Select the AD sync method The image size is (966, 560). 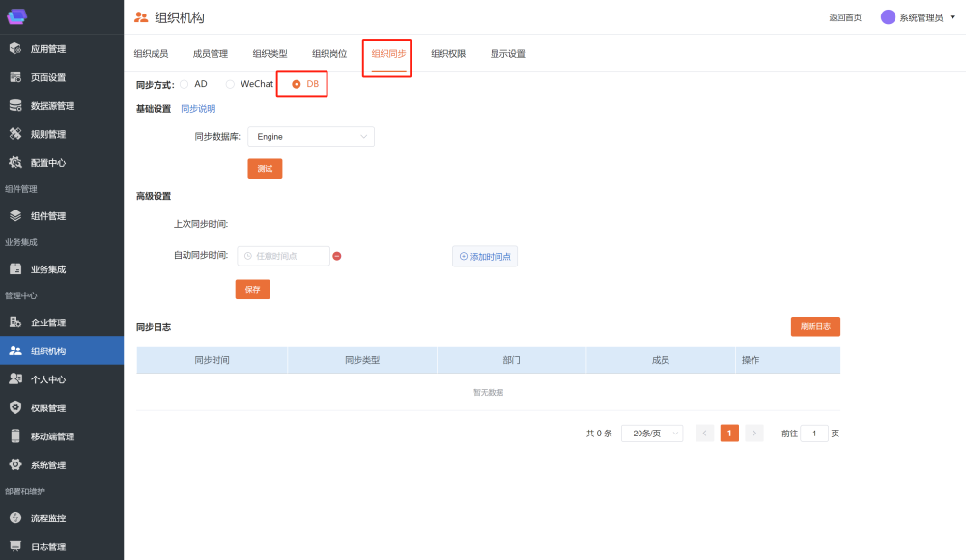(185, 84)
